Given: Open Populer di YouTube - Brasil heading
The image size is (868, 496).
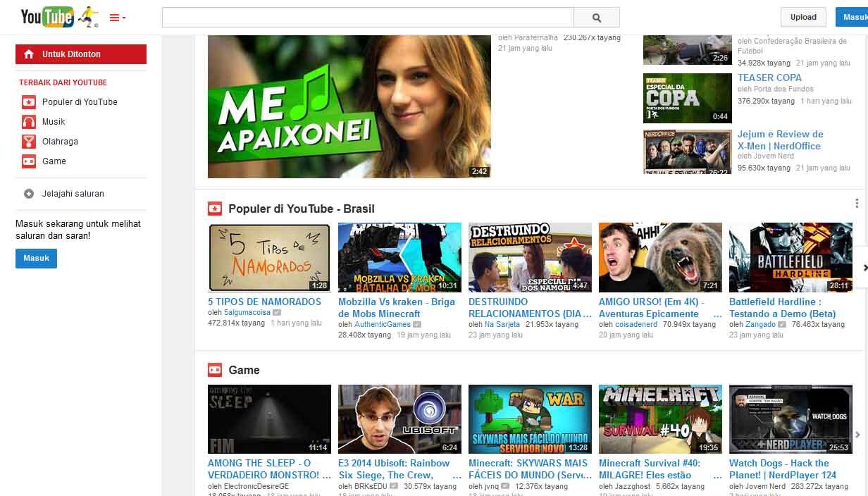Looking at the screenshot, I should point(302,209).
